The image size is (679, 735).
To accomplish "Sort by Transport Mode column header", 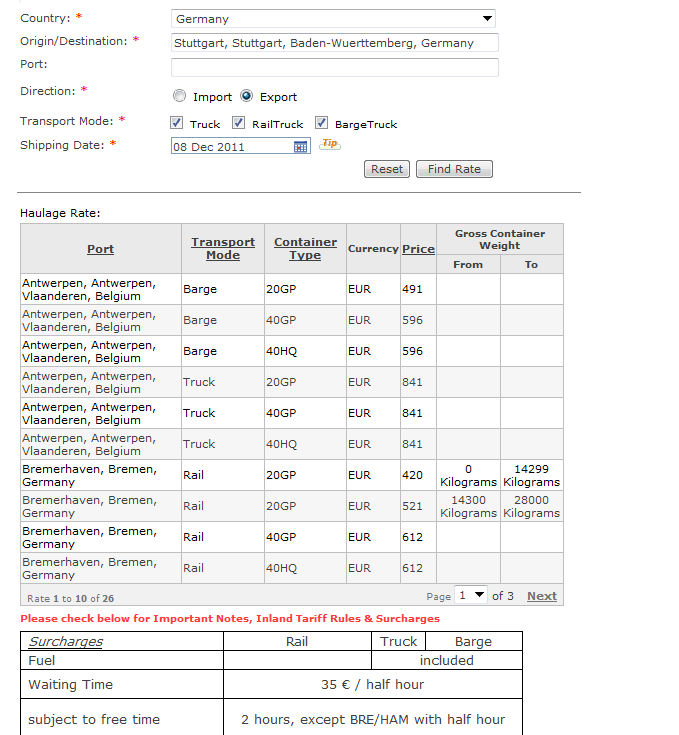I will coord(223,248).
